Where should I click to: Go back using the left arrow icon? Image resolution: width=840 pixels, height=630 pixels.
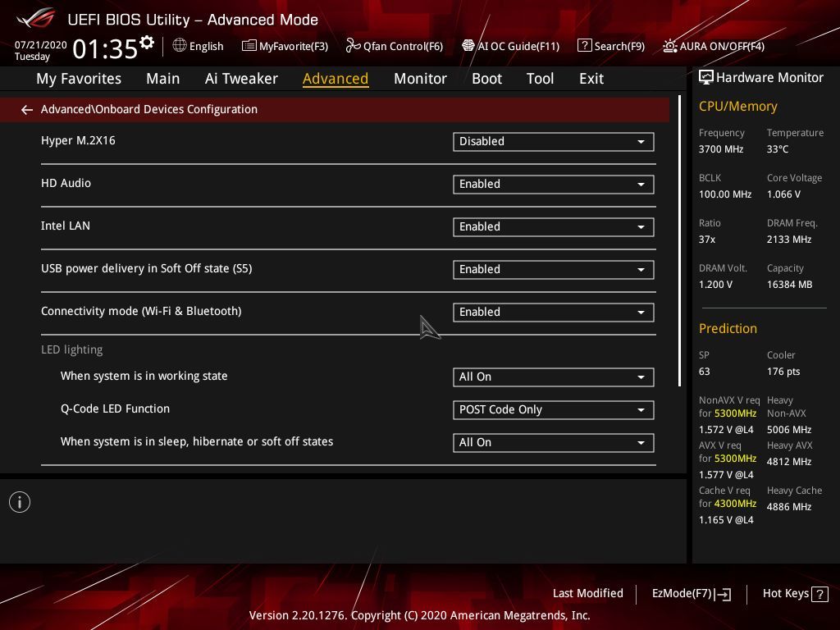[27, 110]
